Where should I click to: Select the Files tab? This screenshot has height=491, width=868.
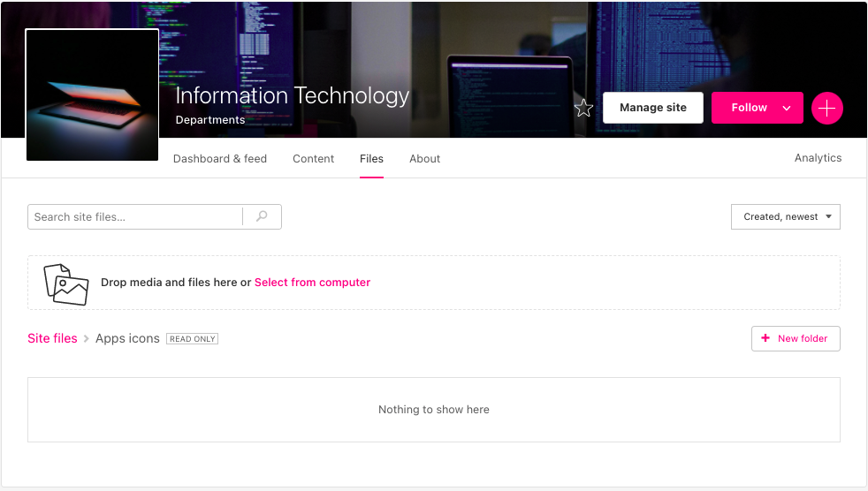371,159
